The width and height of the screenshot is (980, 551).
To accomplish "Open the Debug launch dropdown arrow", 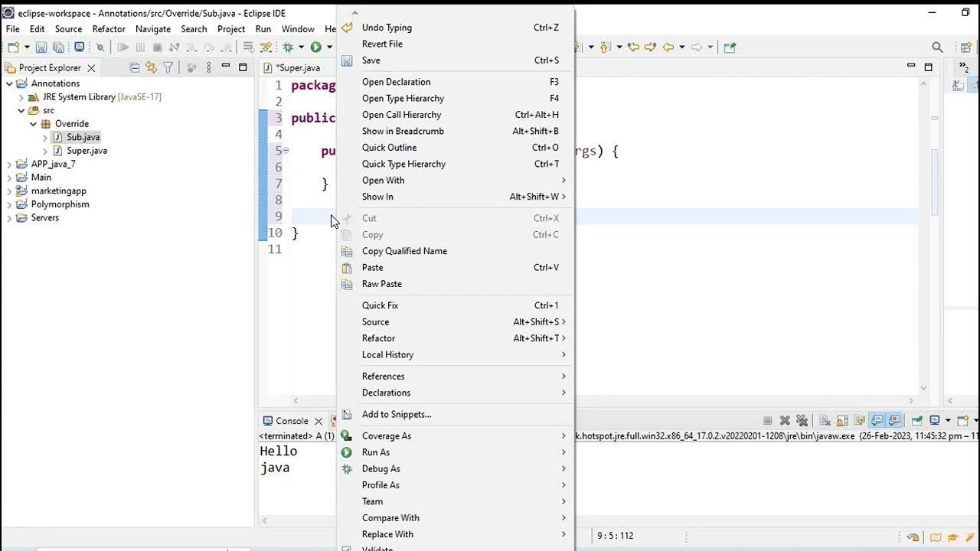I will [x=301, y=47].
